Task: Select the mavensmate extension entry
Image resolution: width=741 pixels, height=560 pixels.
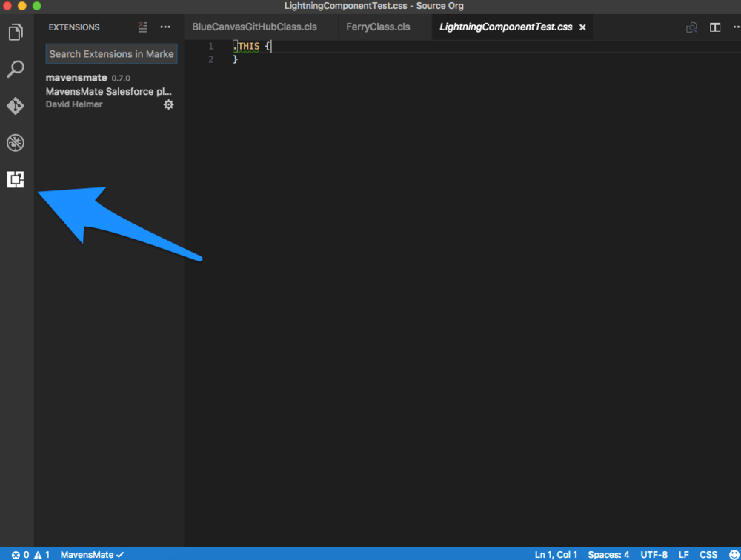Action: [x=110, y=90]
